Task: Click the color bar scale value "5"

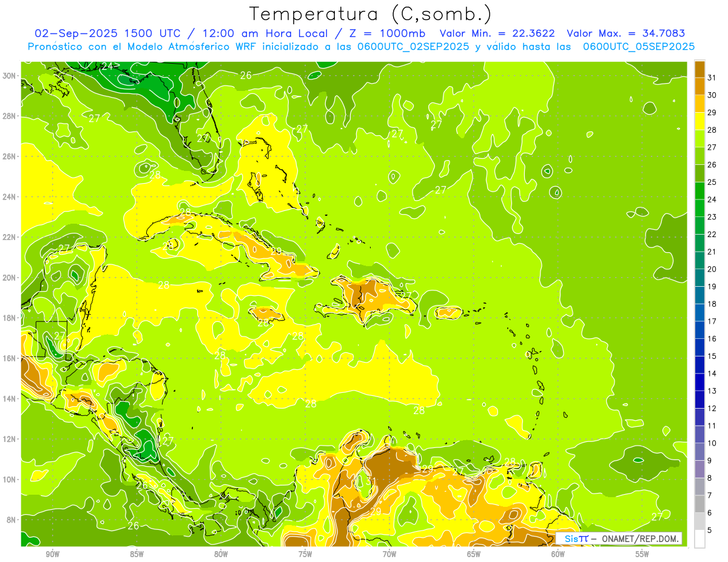Action: (x=710, y=530)
